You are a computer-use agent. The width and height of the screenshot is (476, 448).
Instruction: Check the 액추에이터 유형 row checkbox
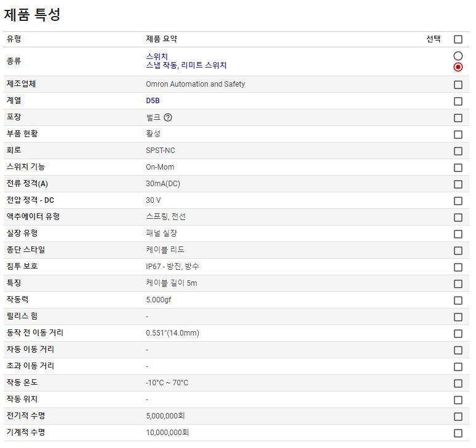click(458, 218)
